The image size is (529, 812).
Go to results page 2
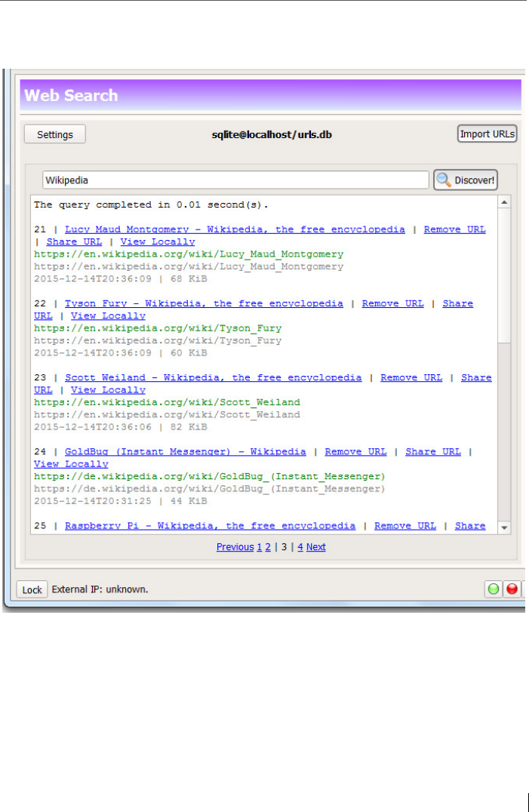click(x=268, y=547)
